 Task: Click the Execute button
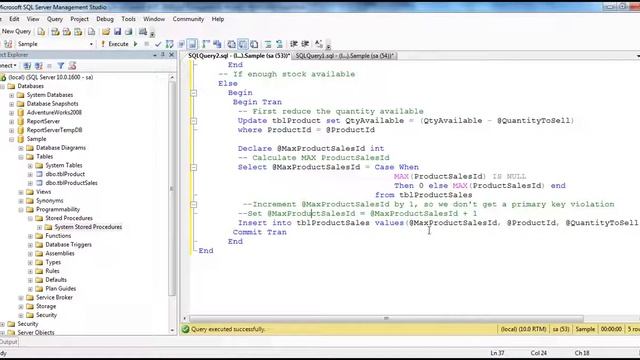[115, 44]
